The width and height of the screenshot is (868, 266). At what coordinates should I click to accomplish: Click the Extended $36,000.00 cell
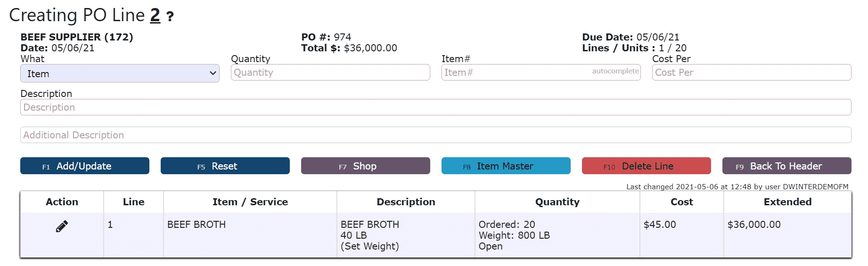[x=787, y=235]
